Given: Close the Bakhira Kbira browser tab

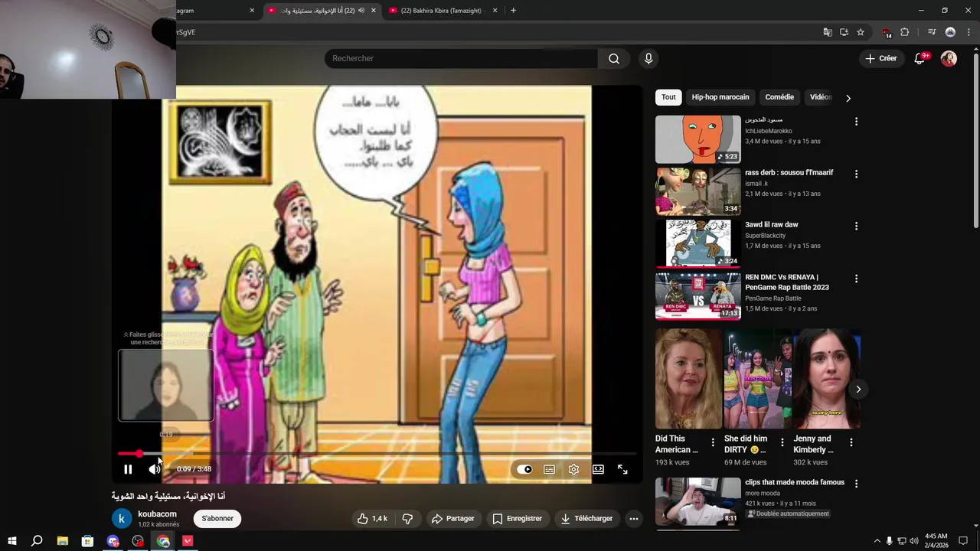Looking at the screenshot, I should pos(495,11).
